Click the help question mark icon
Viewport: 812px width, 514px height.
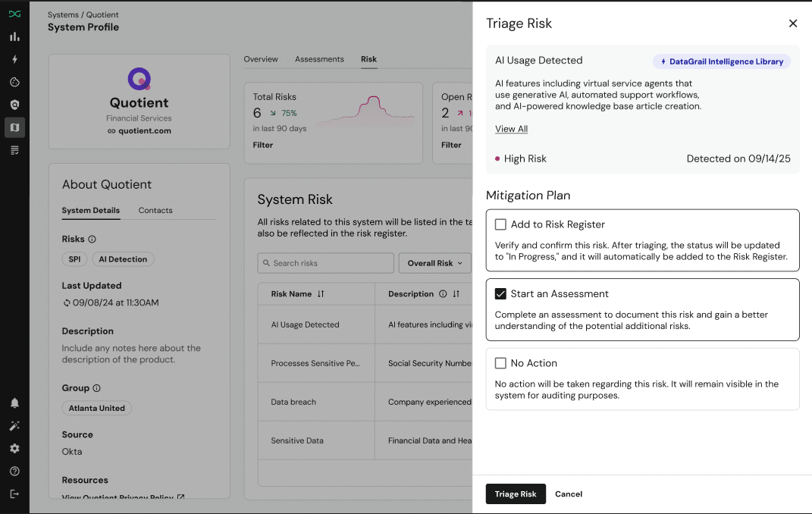[x=14, y=472]
